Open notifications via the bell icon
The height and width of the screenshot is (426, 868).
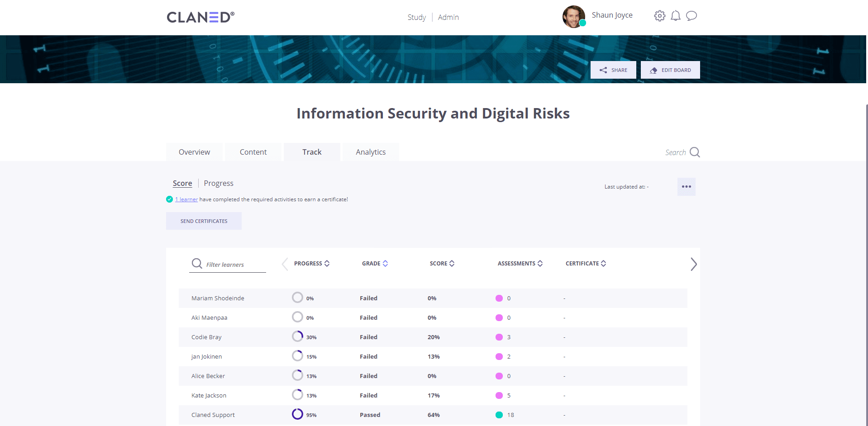(x=676, y=15)
